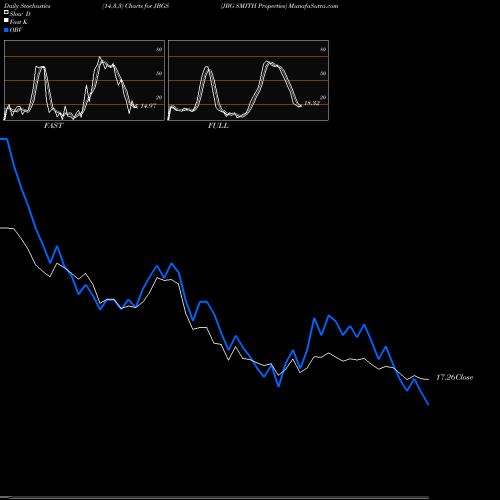Click the '(14,3,3) Charts for JBGS' text
Image resolution: width=500 pixels, height=500 pixels.
pos(136,6)
